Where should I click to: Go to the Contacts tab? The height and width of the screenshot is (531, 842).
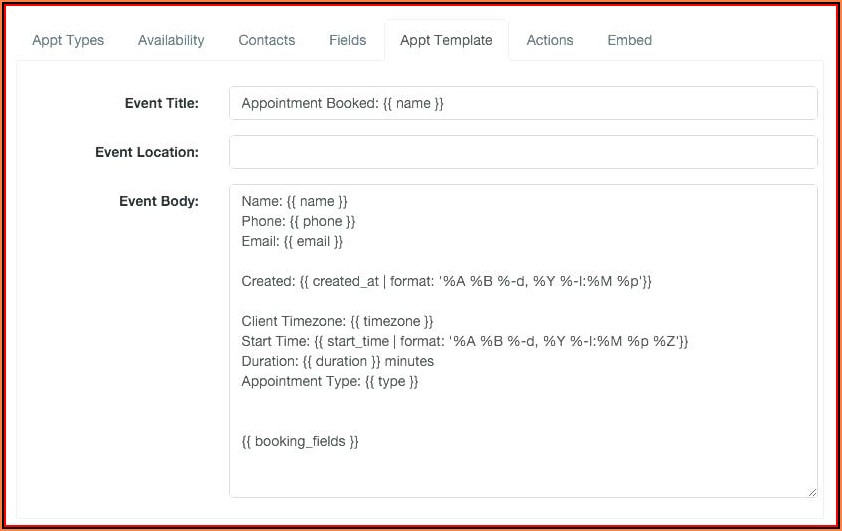coord(266,40)
